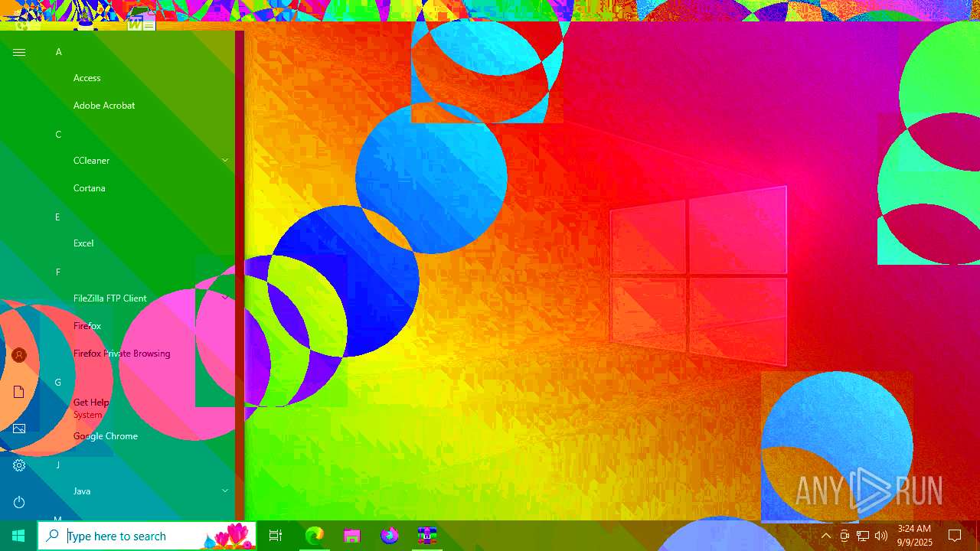Click the 'Type here to search' box
Screen dimensions: 980x551
(x=147, y=536)
